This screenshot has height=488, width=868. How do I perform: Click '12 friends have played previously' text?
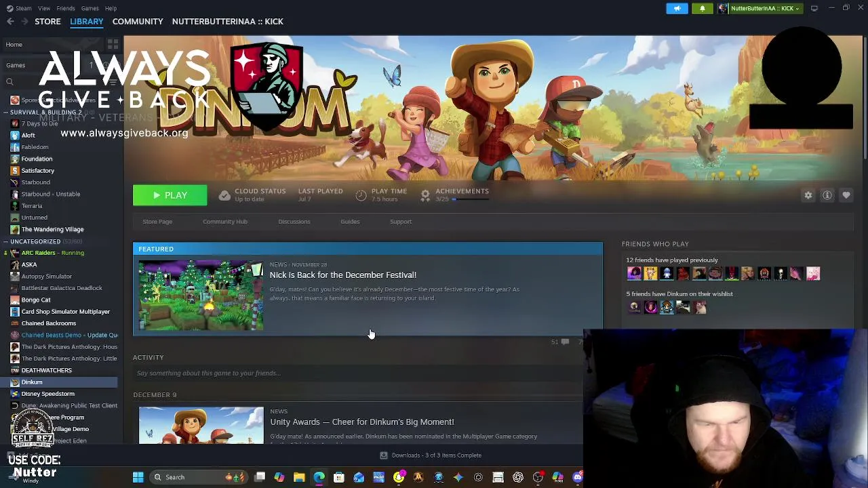click(x=672, y=260)
